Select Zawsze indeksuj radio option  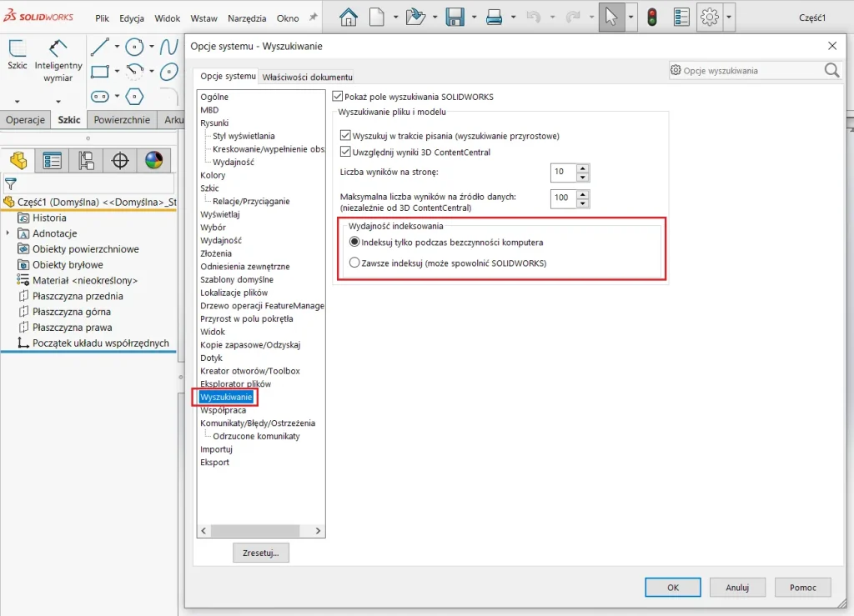pyautogui.click(x=354, y=263)
